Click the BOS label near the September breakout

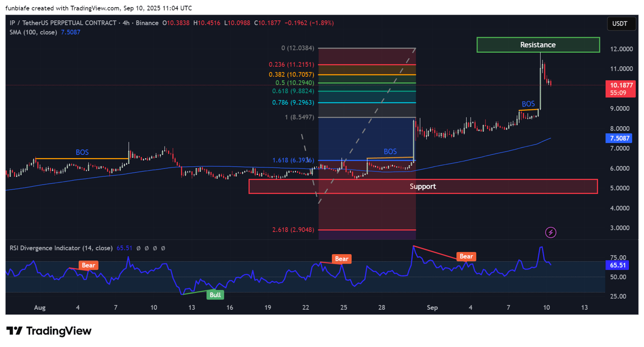click(528, 104)
